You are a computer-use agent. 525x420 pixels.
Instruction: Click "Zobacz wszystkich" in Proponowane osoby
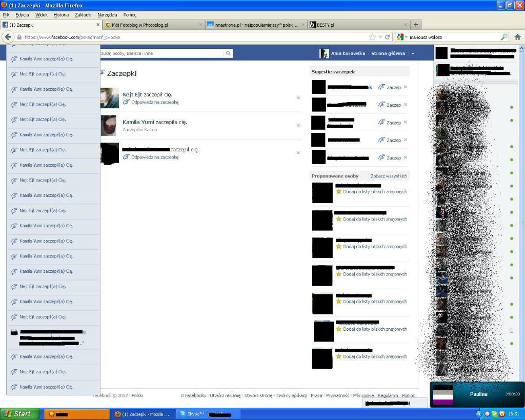389,176
